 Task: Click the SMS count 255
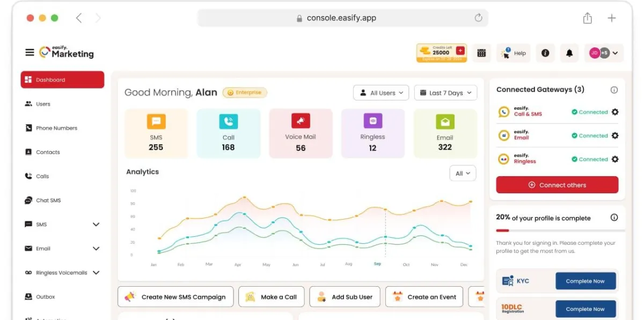[156, 147]
